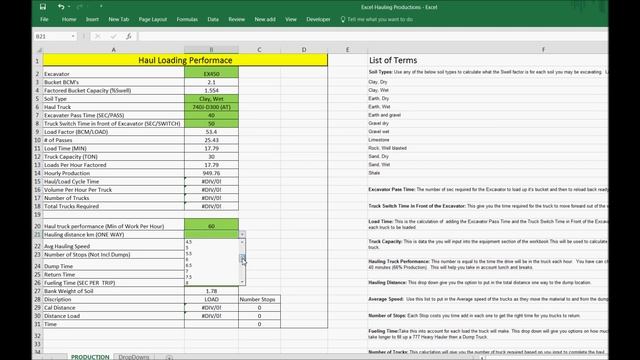Click the List of Terms heading
This screenshot has height=360, width=640.
(x=393, y=60)
